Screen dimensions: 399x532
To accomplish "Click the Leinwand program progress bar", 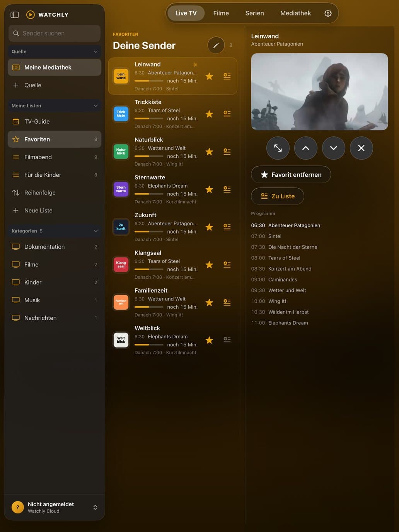I will tap(149, 81).
